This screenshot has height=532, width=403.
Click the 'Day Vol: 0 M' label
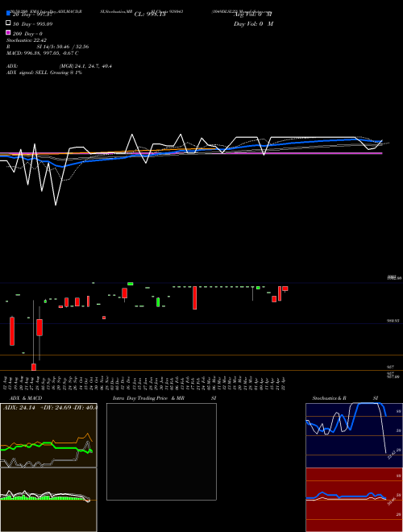point(253,23)
